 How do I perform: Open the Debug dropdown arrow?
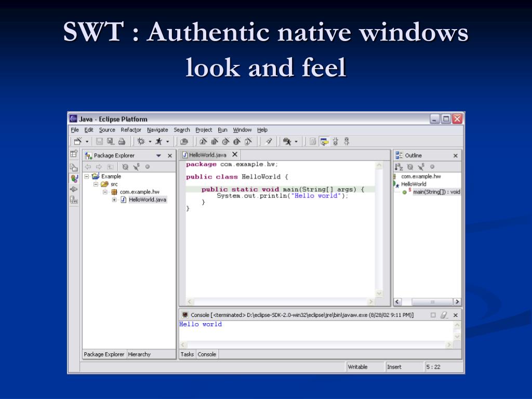(x=150, y=141)
